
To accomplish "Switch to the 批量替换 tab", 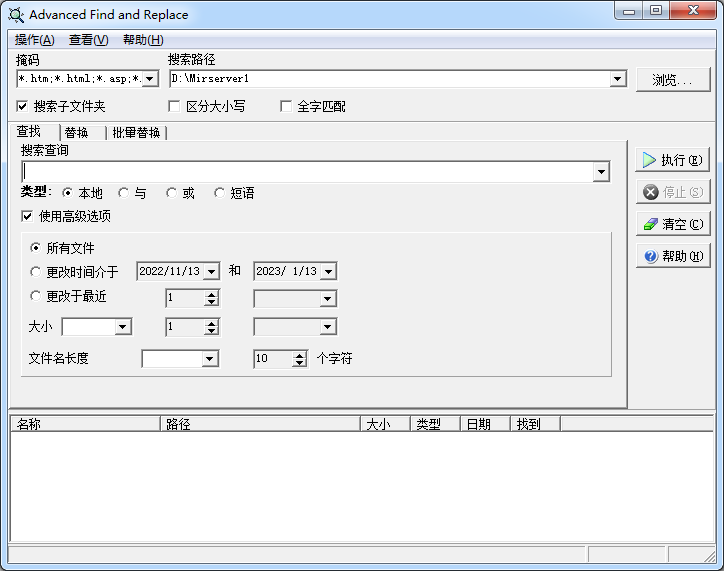I will point(136,133).
